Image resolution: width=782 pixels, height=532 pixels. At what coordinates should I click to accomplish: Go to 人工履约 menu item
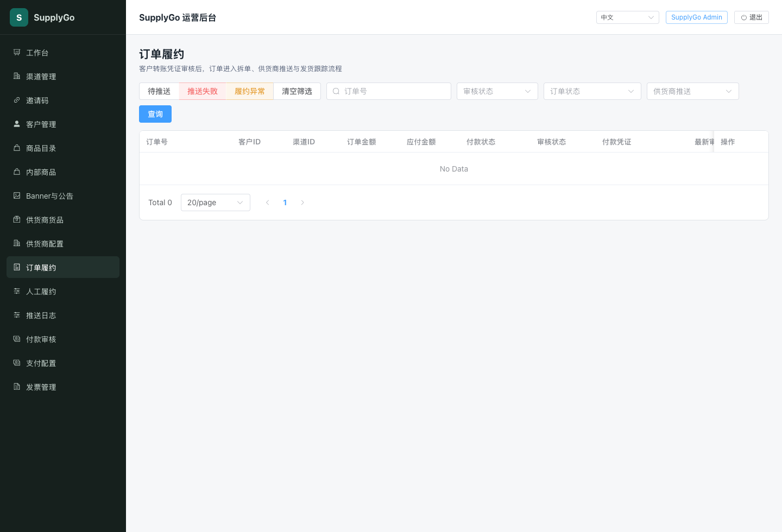[63, 291]
